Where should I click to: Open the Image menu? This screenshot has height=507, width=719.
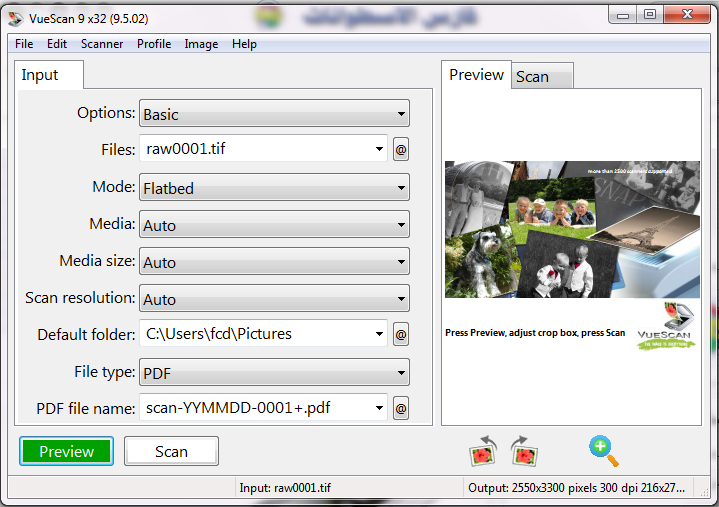click(201, 44)
